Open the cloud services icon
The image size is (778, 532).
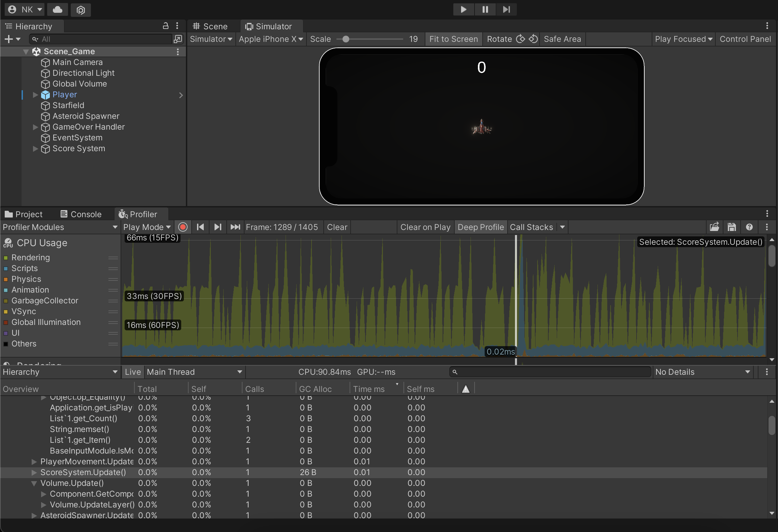coord(58,9)
